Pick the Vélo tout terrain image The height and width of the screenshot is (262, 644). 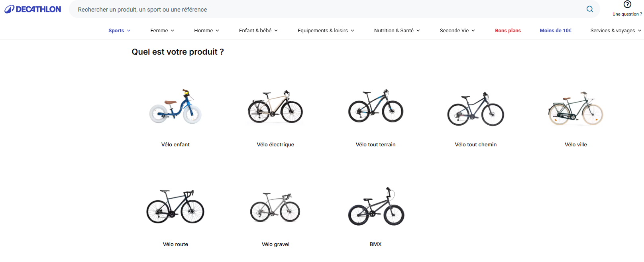pos(376,106)
